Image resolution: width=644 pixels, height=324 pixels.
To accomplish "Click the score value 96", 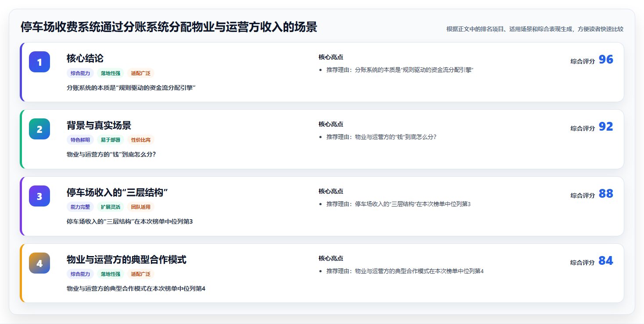I will point(606,60).
